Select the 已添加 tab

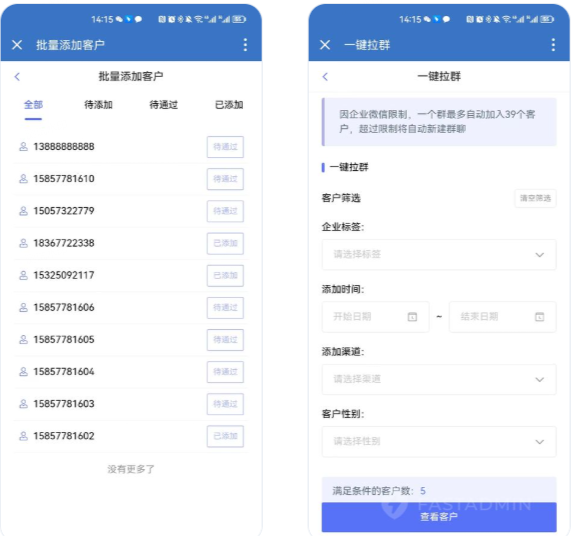[x=229, y=105]
